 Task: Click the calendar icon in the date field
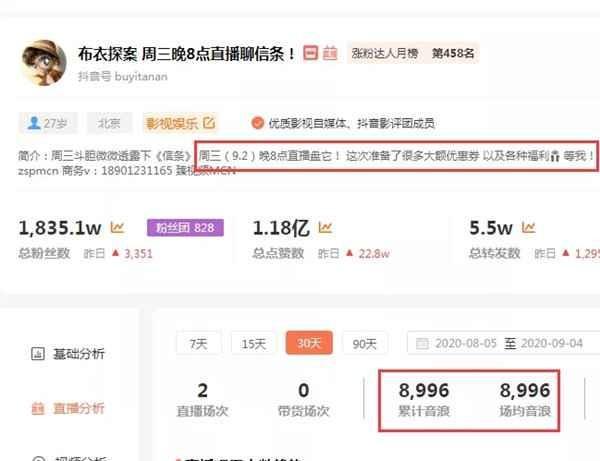[x=422, y=343]
